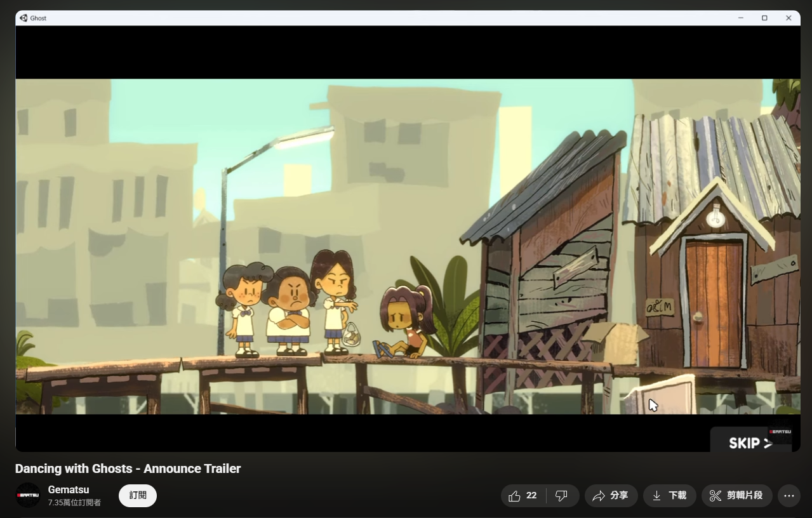Image resolution: width=812 pixels, height=518 pixels.
Task: Open the 分享 share options
Action: click(611, 496)
